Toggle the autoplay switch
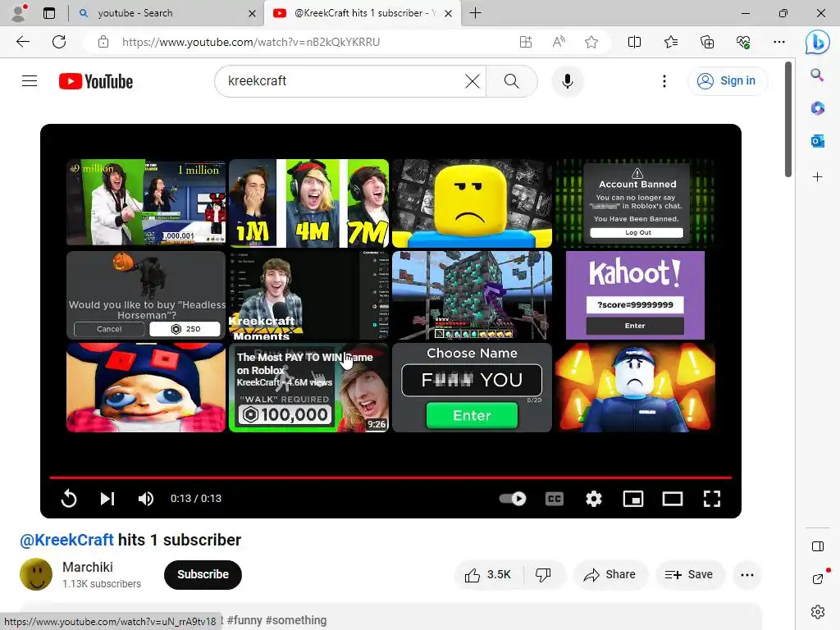 pos(513,498)
